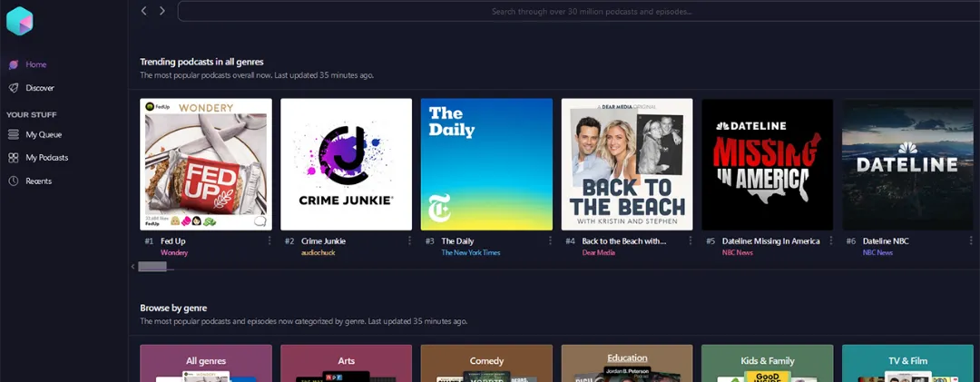Open Missing In America artwork
980x382 pixels.
click(768, 164)
